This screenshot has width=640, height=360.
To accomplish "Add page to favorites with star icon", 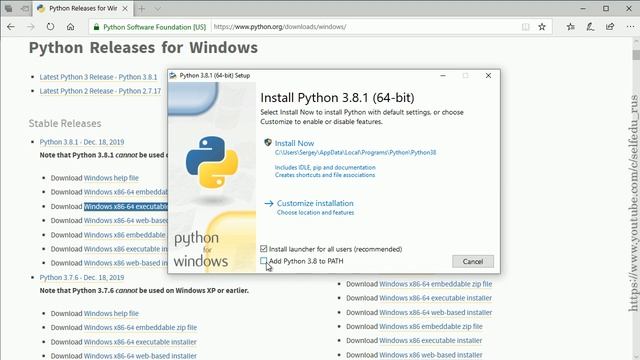I will [542, 27].
